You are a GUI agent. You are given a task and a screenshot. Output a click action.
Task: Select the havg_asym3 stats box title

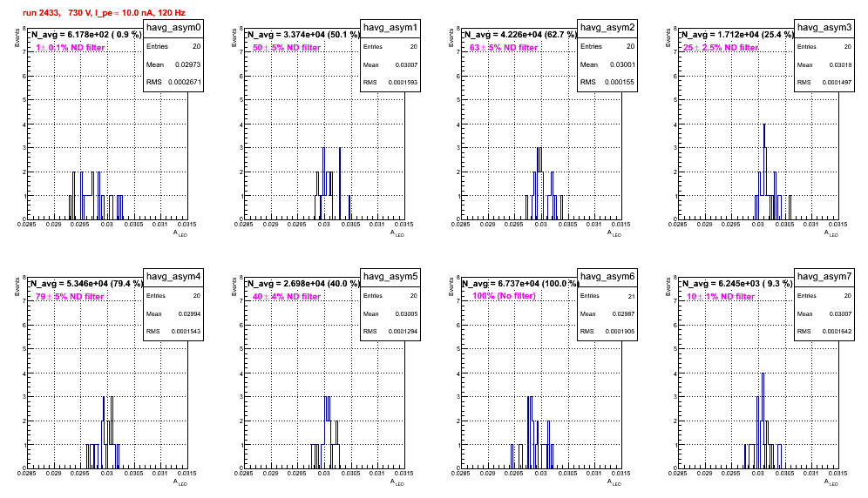[x=824, y=27]
